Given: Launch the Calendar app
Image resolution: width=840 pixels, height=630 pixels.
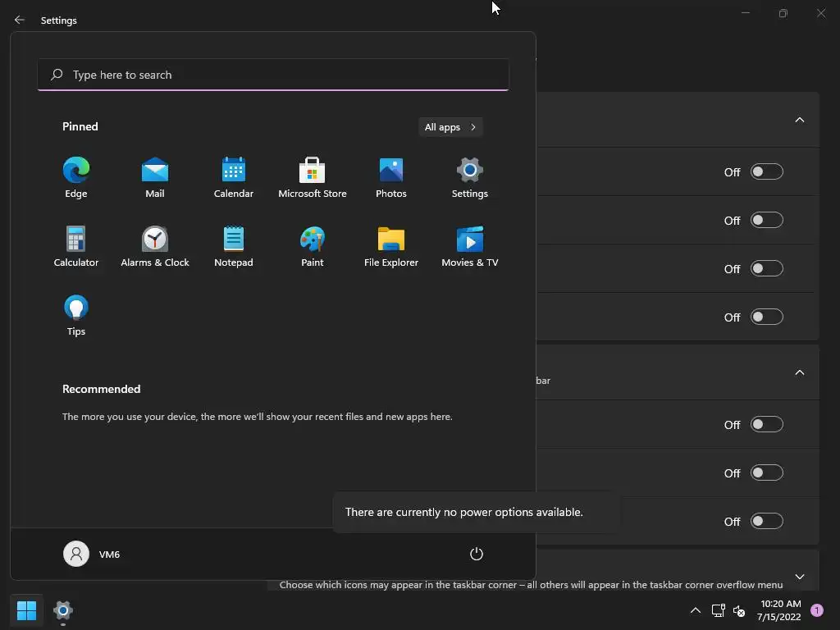Looking at the screenshot, I should click(234, 178).
